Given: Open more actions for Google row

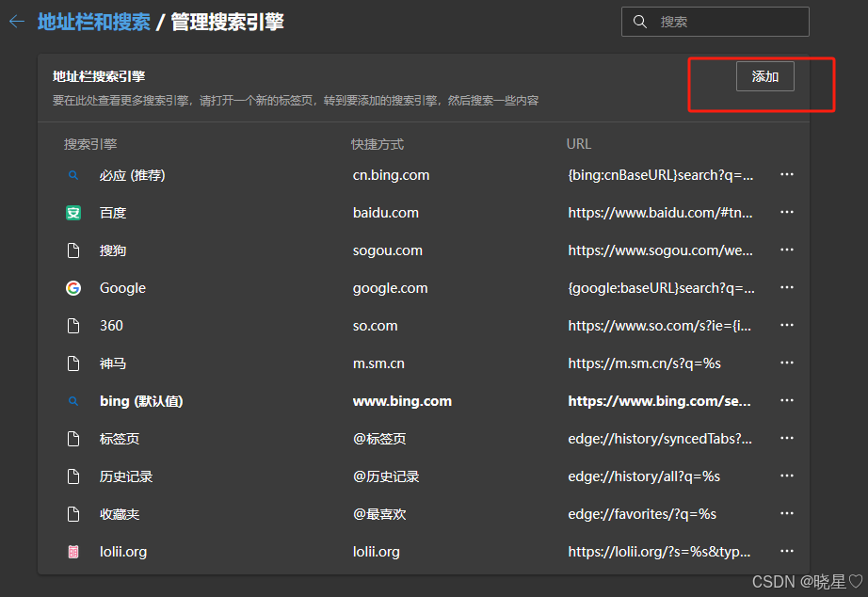Looking at the screenshot, I should [787, 287].
